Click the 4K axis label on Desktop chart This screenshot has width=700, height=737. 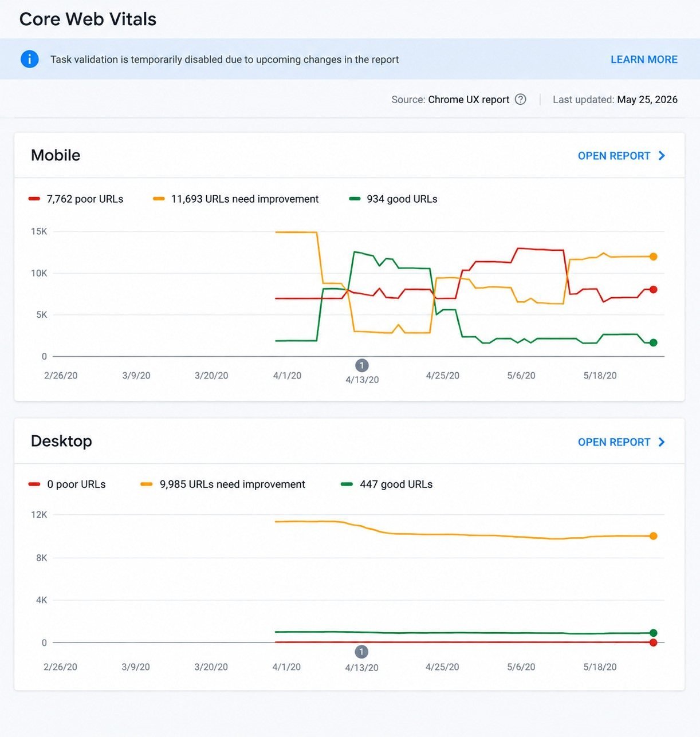coord(42,600)
